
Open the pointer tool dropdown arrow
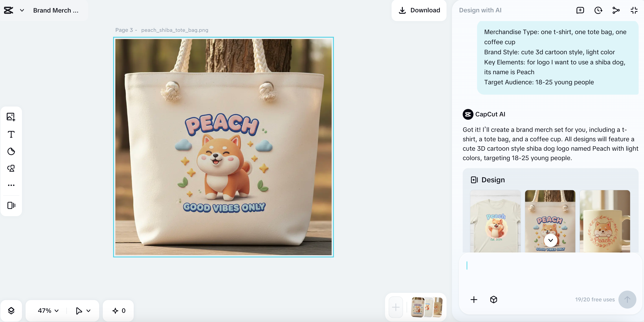(x=88, y=311)
